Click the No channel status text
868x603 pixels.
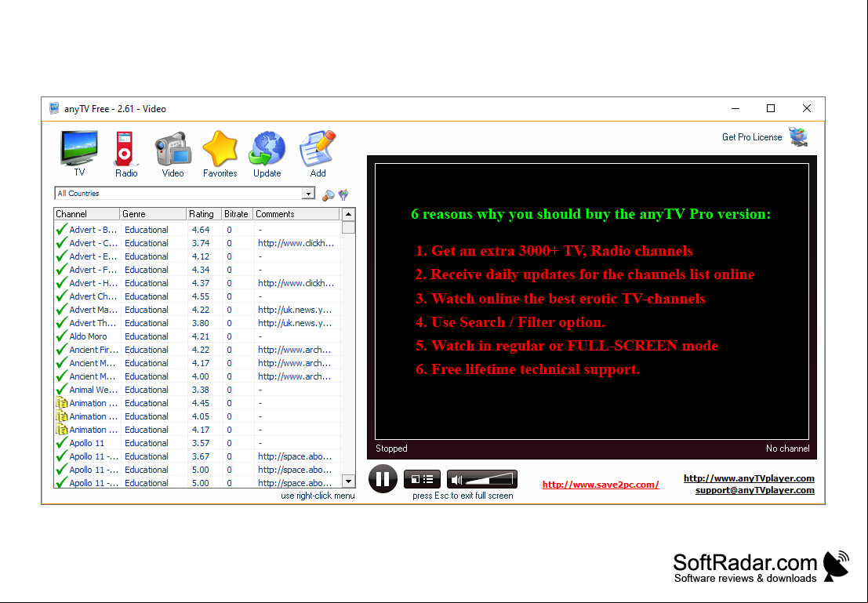pos(787,449)
